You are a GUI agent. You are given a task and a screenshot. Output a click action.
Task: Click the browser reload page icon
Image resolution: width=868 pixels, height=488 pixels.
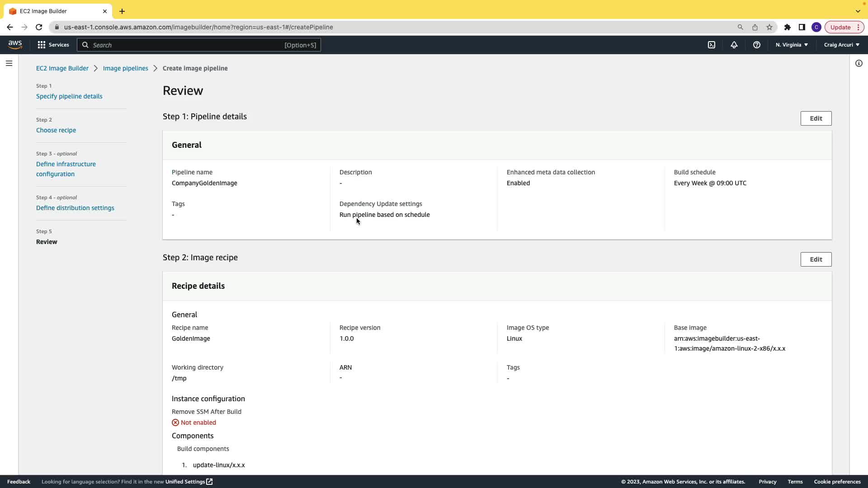click(39, 27)
